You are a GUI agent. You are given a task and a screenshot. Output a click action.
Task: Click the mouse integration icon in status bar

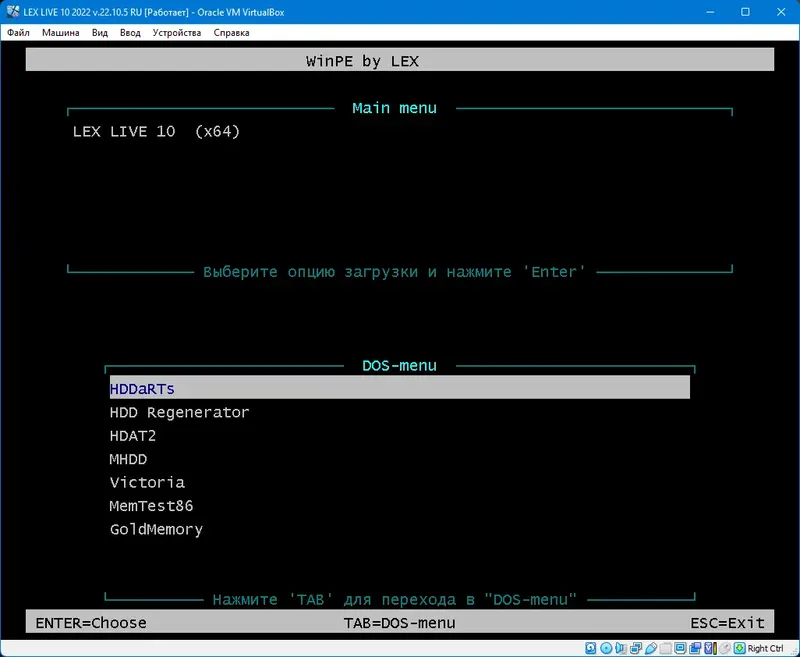725,648
